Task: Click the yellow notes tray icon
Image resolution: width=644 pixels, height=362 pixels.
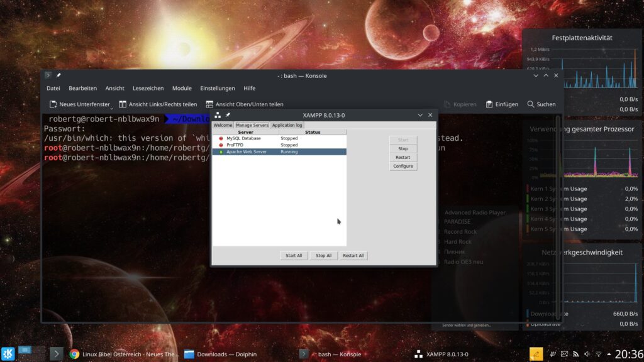Action: [x=536, y=354]
